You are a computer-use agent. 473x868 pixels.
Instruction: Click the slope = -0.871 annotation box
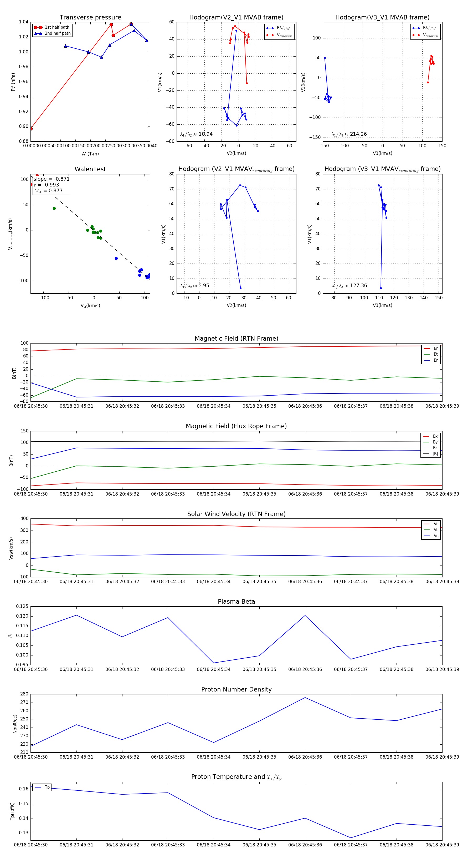point(52,185)
